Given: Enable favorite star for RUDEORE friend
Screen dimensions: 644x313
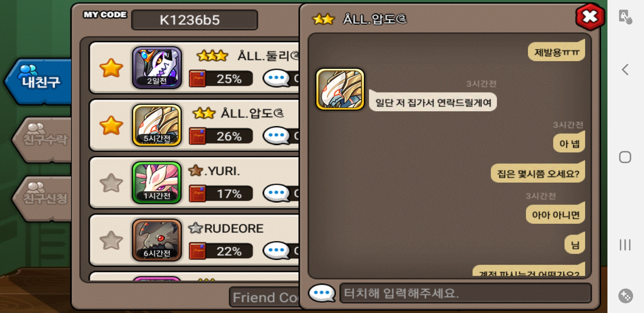Looking at the screenshot, I should click(x=111, y=240).
